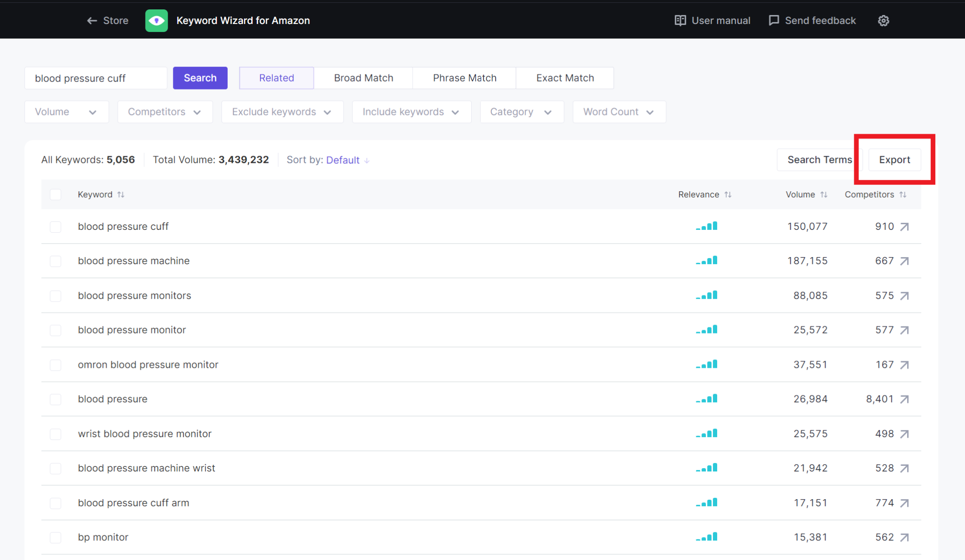
Task: Click the Send feedback chat icon
Action: click(774, 21)
